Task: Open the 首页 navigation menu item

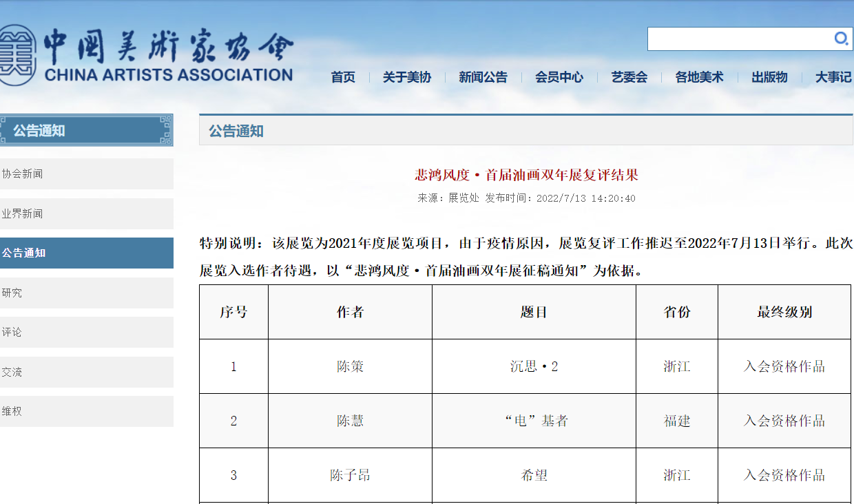Action: (342, 77)
